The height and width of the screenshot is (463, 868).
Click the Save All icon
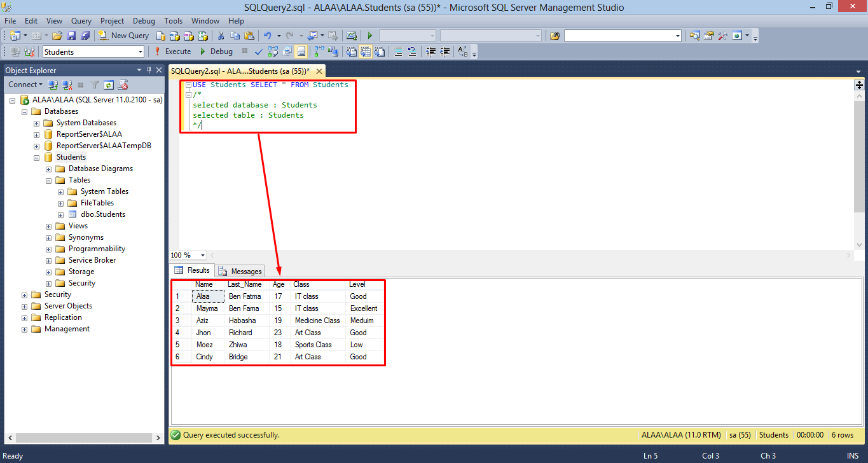point(85,36)
